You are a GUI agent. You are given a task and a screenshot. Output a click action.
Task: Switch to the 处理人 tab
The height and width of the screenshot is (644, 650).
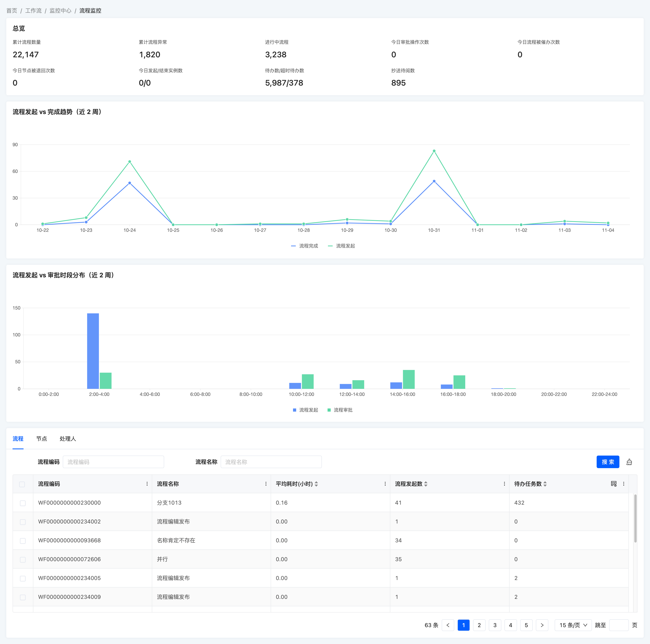[68, 439]
